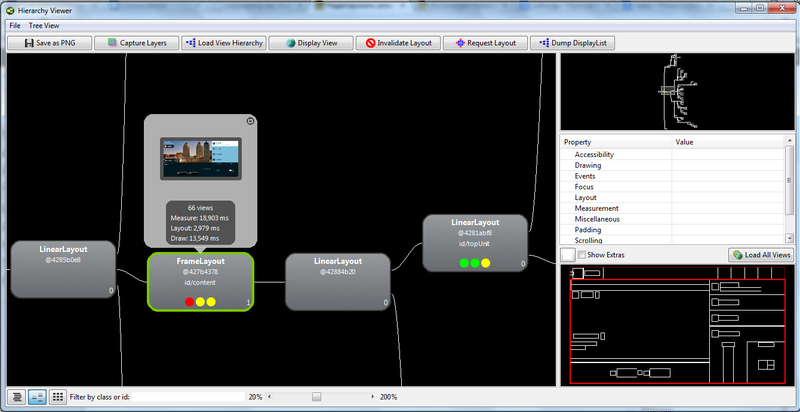Click the color box beside Show Extras
Image resolution: width=800 pixels, height=412 pixels.
[x=568, y=254]
